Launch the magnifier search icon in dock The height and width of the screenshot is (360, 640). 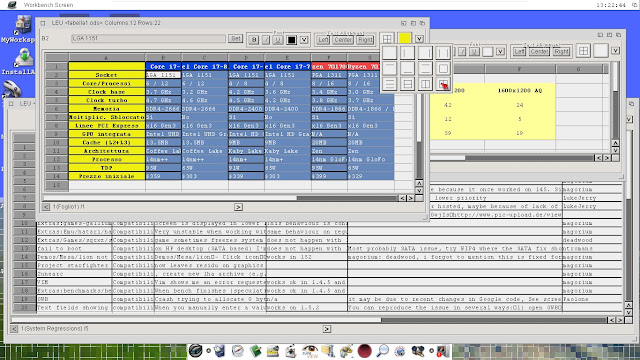(x=382, y=351)
